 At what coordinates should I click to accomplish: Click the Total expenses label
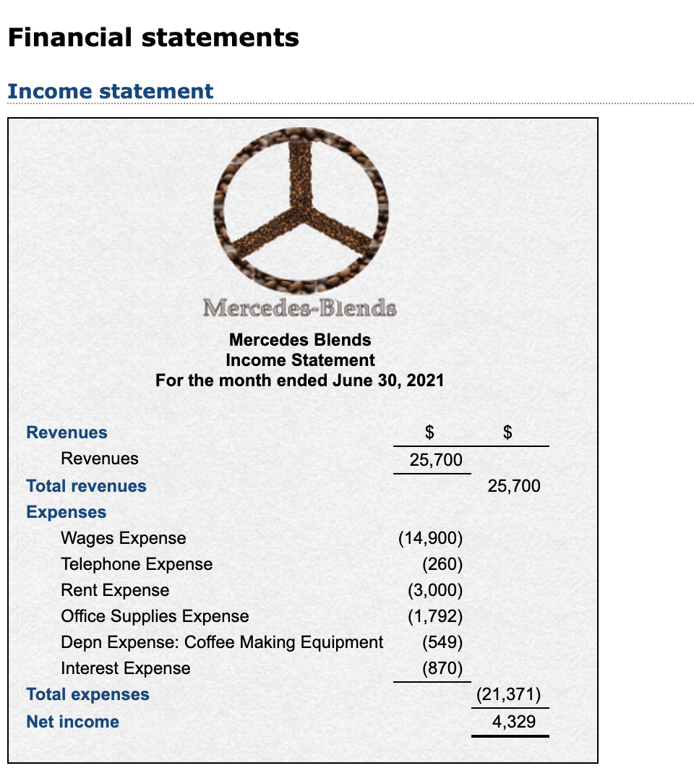tap(87, 694)
